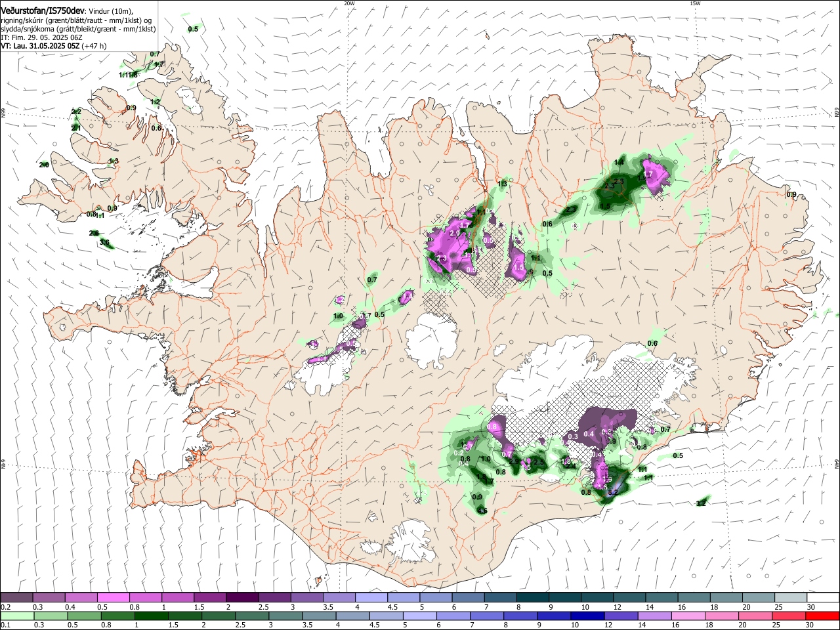Click the white 30 swatch ending upper snow legend
Screen dimensions: 840x630
[x=824, y=598]
